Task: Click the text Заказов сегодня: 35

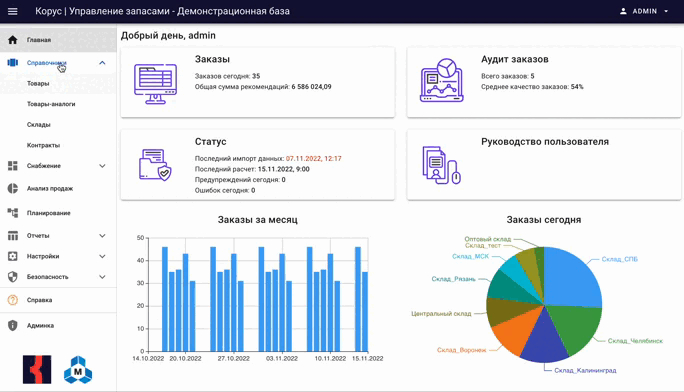Action: [227, 76]
